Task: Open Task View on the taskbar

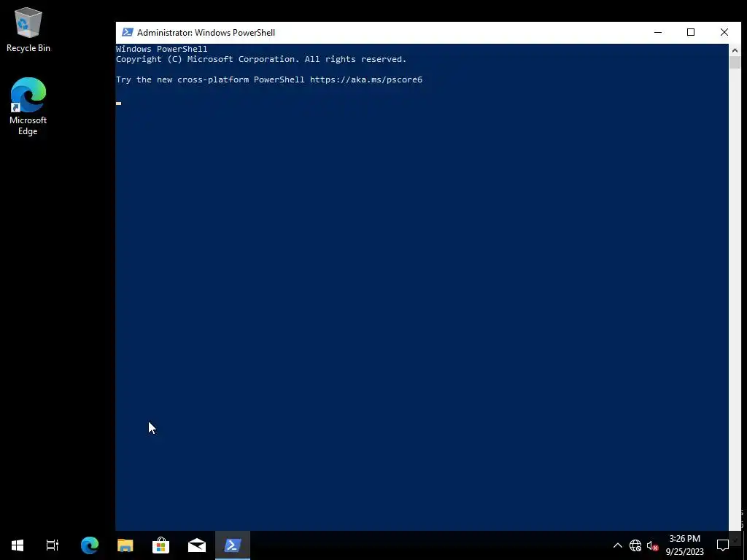Action: coord(53,545)
